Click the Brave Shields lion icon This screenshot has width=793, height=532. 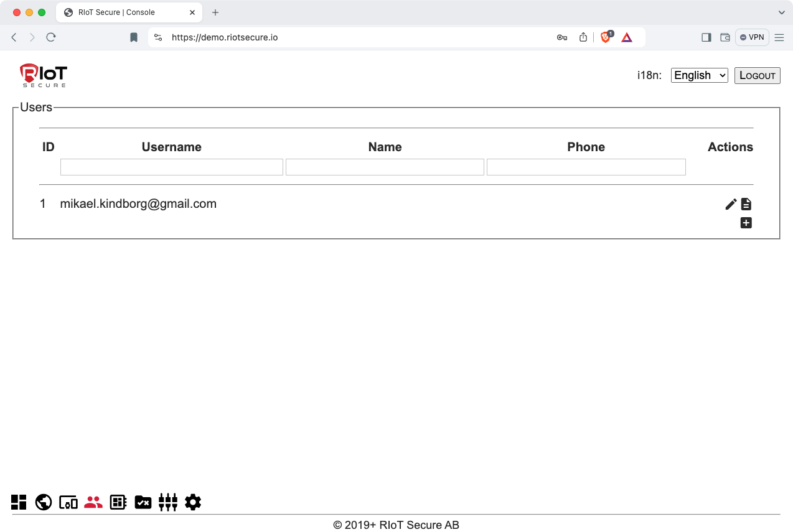click(606, 37)
